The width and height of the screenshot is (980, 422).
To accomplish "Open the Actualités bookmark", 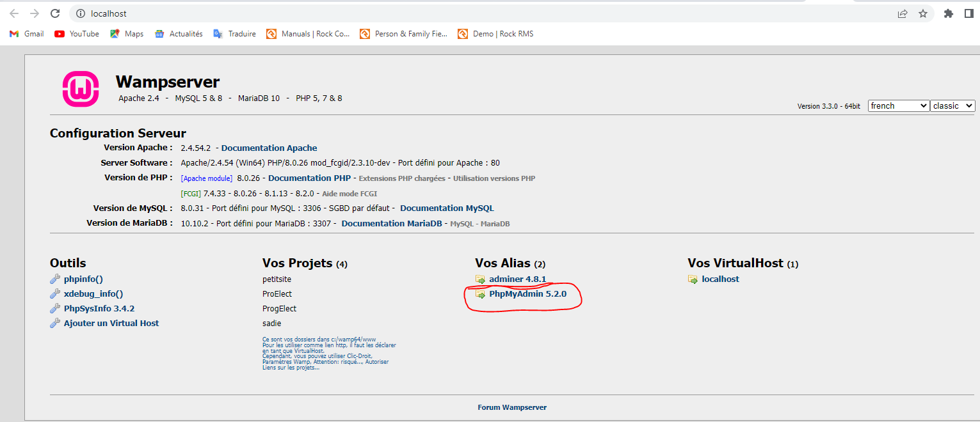I will (179, 34).
